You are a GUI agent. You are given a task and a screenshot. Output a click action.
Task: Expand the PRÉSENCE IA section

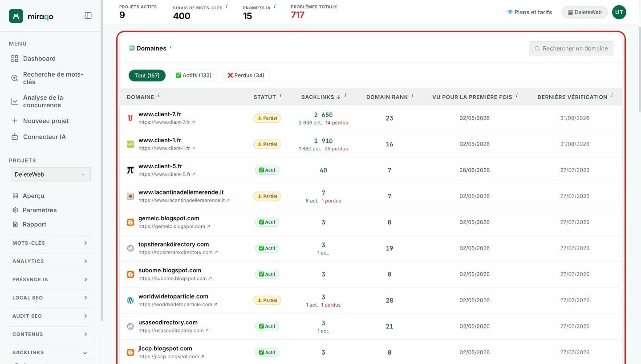(x=50, y=279)
